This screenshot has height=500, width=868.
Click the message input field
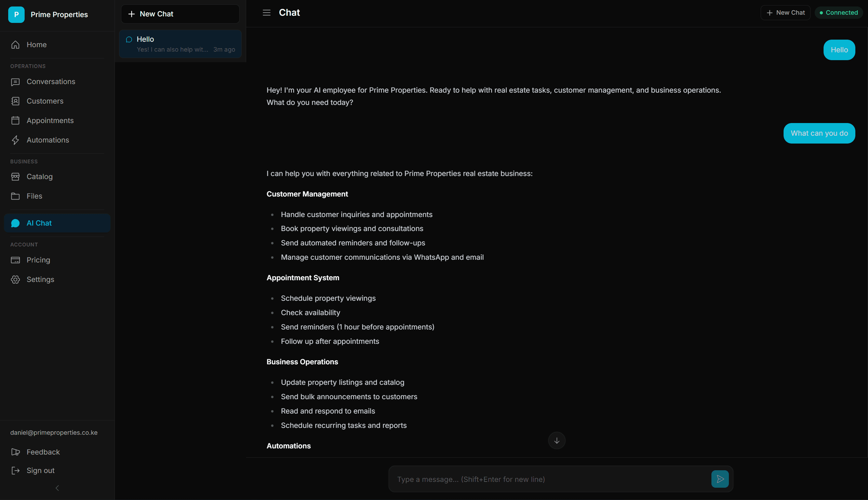coord(550,479)
